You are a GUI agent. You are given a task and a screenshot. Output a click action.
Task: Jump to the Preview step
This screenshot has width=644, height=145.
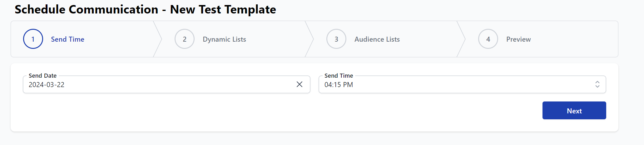[518, 39]
